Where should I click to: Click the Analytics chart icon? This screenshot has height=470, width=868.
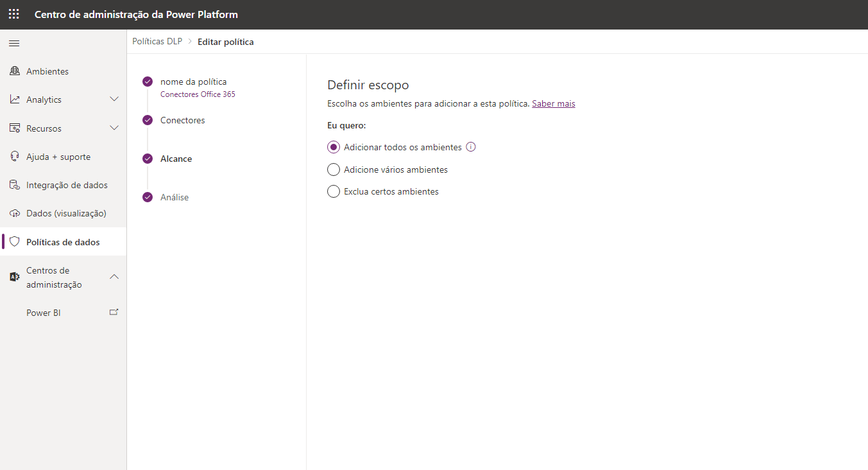[15, 100]
